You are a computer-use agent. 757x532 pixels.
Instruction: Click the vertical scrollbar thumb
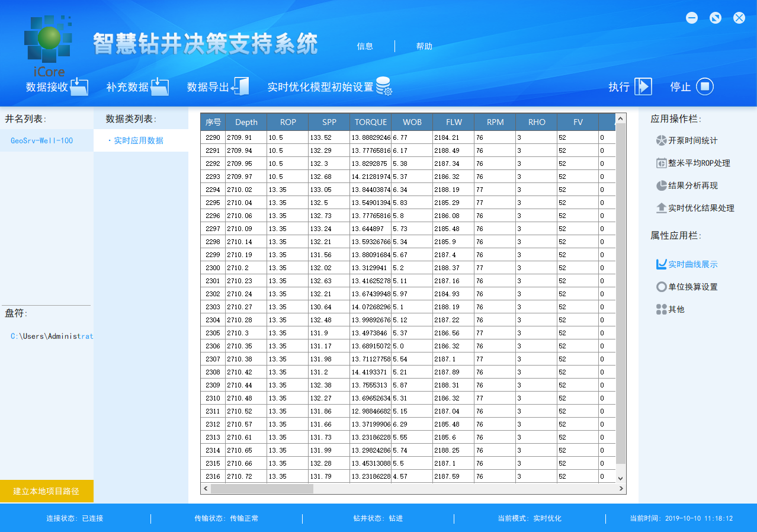pos(621,294)
